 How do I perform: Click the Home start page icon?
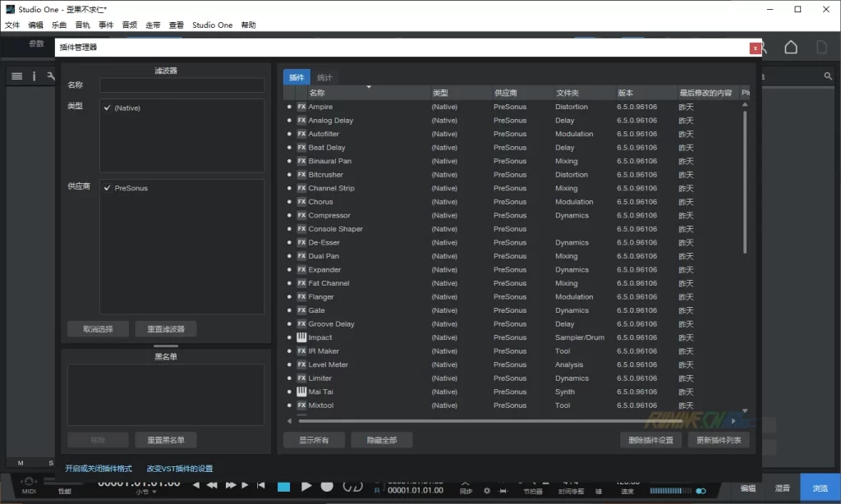coord(790,48)
